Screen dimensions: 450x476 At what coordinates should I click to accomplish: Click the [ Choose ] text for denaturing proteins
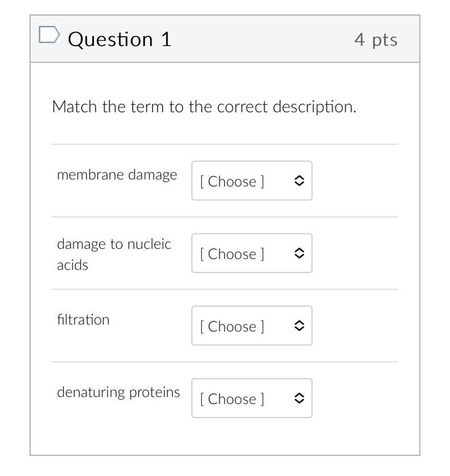[232, 399]
